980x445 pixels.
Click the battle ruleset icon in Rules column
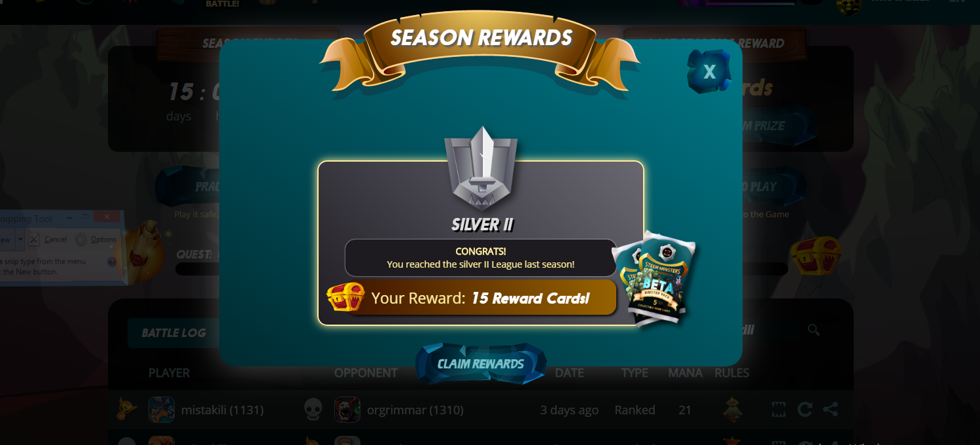point(732,410)
